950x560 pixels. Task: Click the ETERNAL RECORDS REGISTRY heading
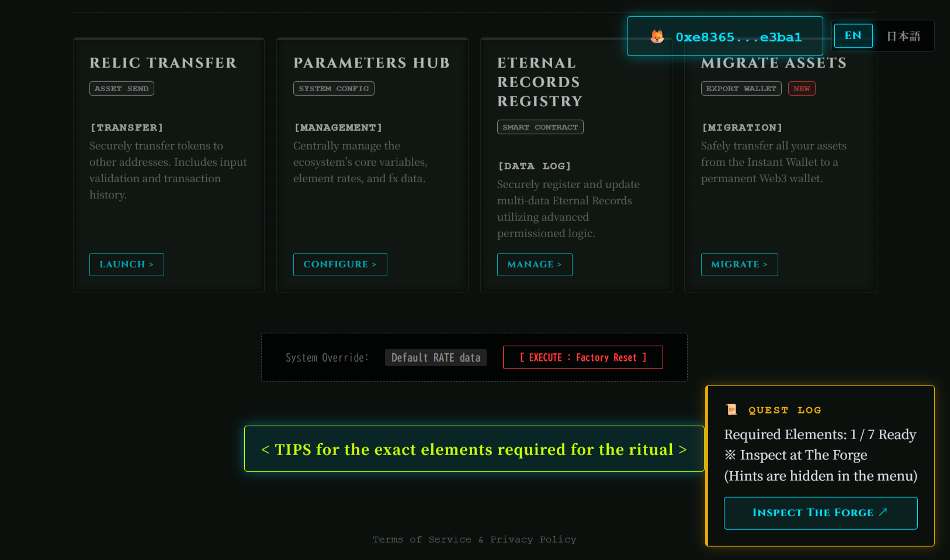(540, 82)
